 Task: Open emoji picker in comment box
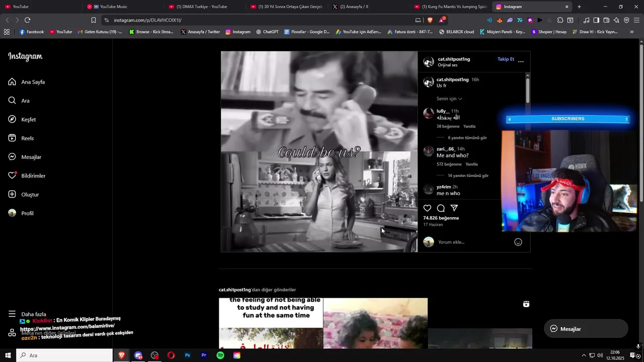518,242
